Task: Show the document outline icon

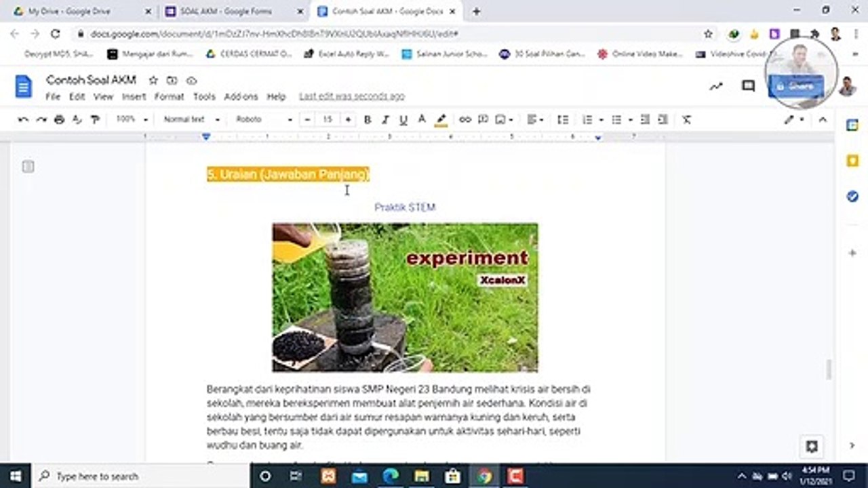Action: tap(28, 166)
